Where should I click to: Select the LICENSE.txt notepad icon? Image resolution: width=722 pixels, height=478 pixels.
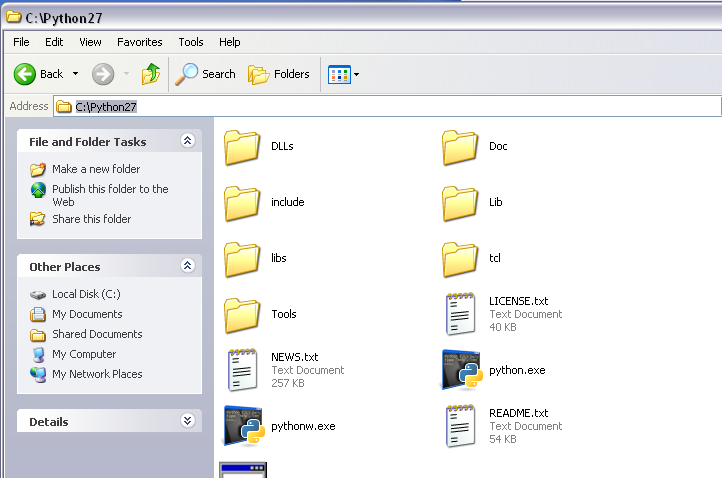point(460,314)
